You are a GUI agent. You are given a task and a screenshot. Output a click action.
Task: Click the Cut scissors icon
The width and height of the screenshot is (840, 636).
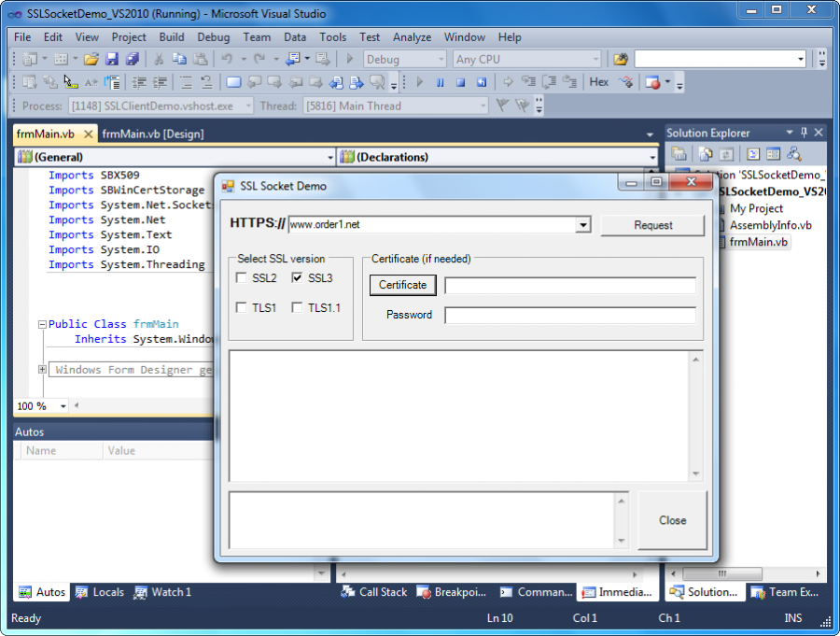pos(159,59)
